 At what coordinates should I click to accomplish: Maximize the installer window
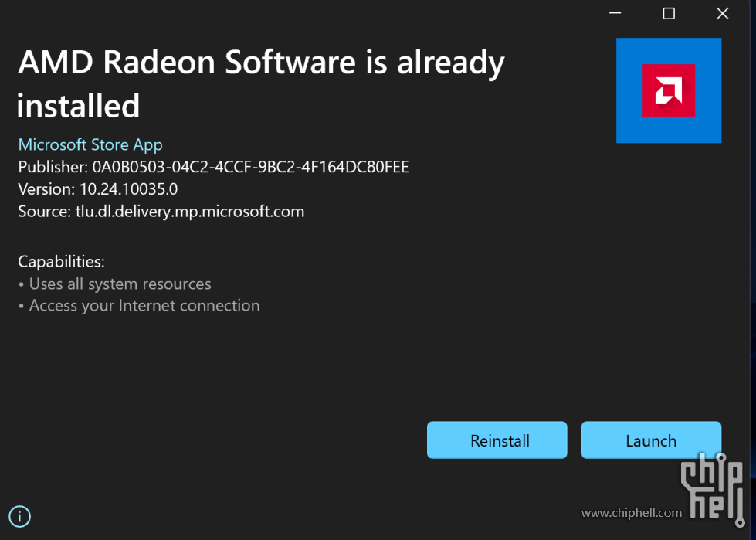click(669, 13)
